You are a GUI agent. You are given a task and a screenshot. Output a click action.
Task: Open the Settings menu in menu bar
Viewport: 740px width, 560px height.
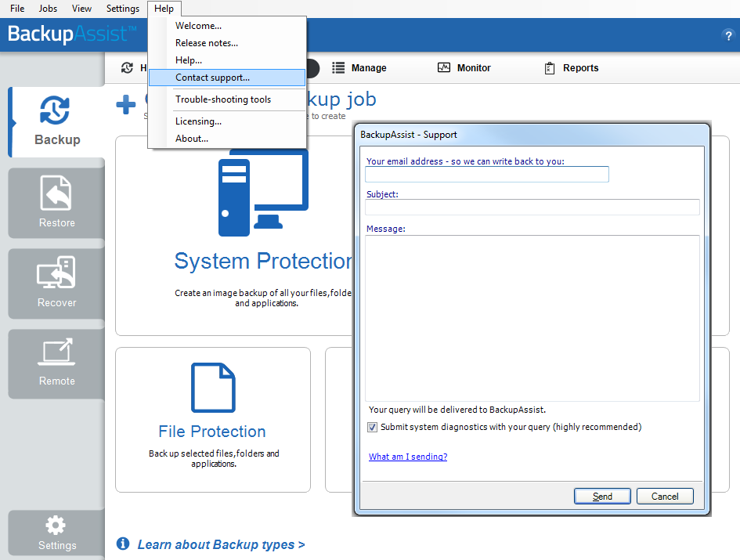123,9
